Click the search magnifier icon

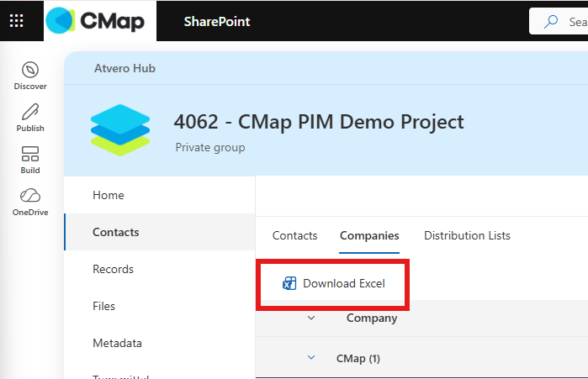point(550,21)
